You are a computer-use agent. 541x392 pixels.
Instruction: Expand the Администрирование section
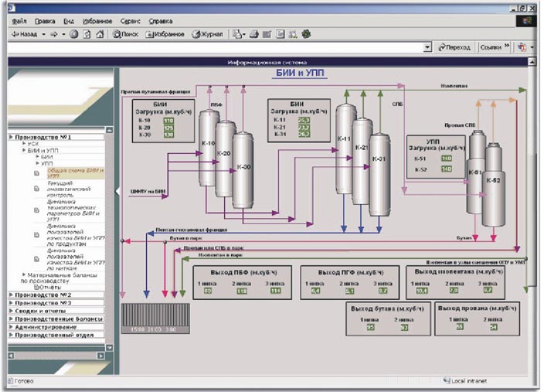(48, 326)
